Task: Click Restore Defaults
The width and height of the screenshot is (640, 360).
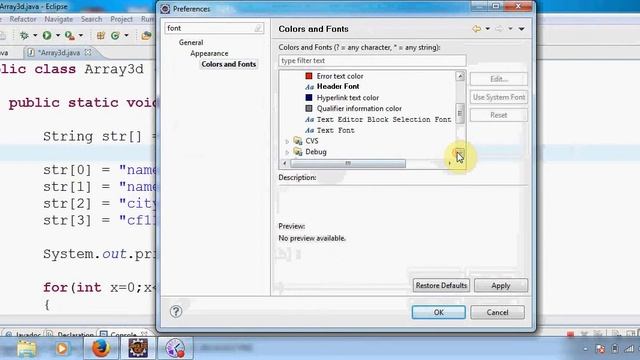Action: 441,285
